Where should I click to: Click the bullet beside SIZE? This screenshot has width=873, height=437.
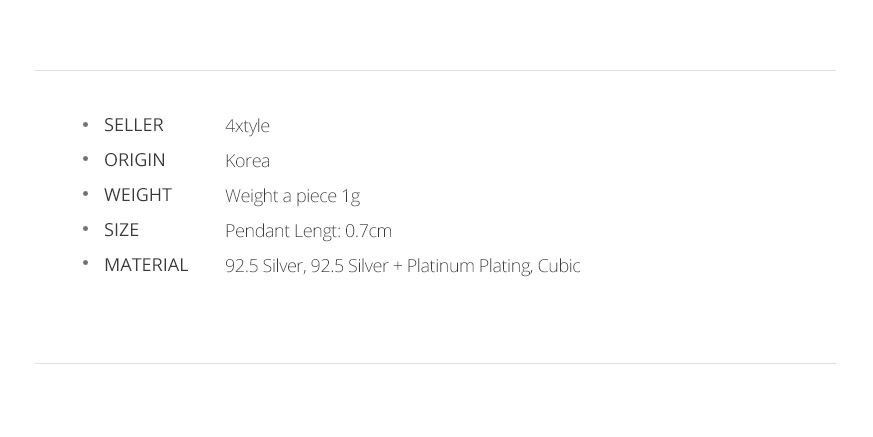pyautogui.click(x=86, y=230)
